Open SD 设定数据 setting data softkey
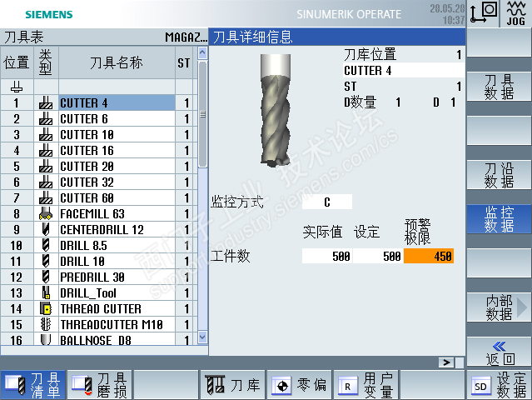The image size is (532, 400). click(x=499, y=385)
